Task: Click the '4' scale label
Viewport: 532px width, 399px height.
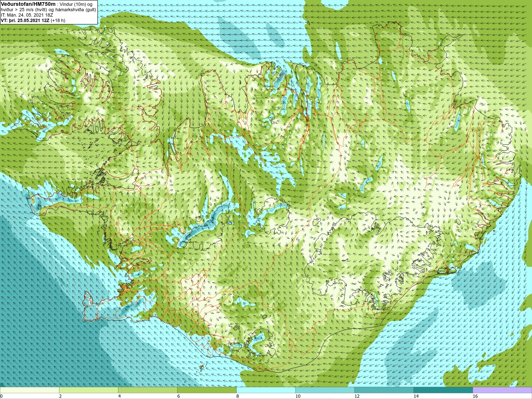Action: 119,396
